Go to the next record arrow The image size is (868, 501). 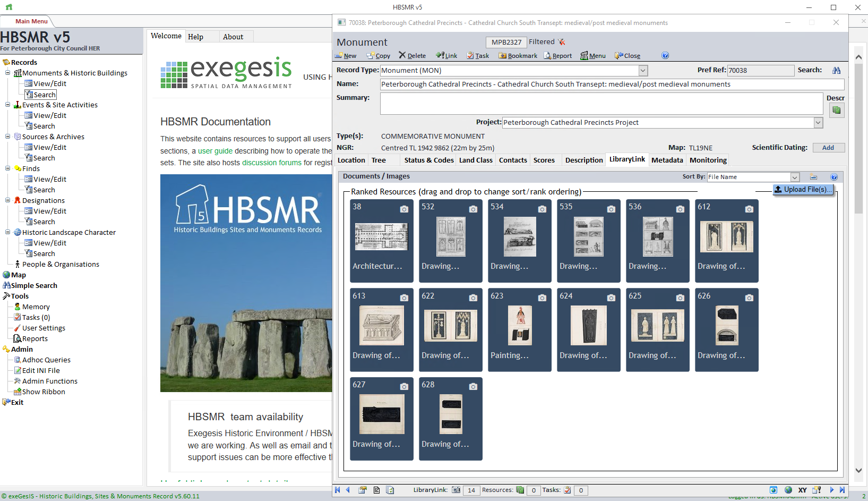[x=832, y=490]
